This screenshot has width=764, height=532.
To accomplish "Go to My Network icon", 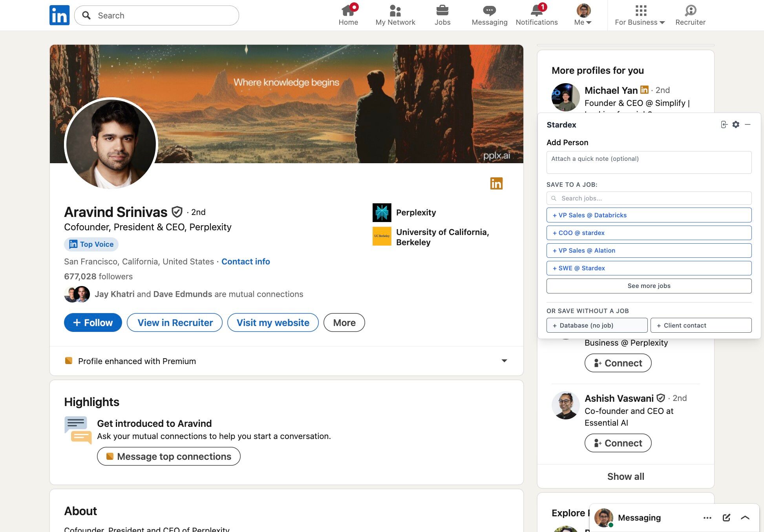I will [395, 11].
